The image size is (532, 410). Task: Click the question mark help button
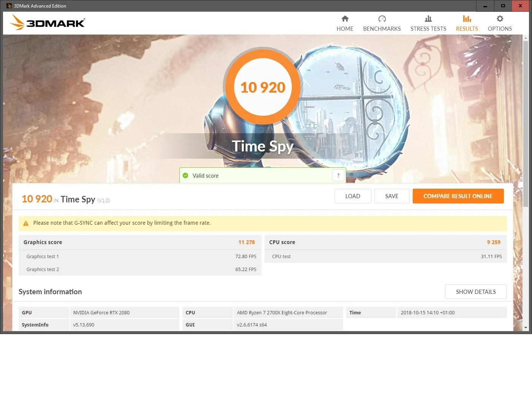click(x=338, y=175)
